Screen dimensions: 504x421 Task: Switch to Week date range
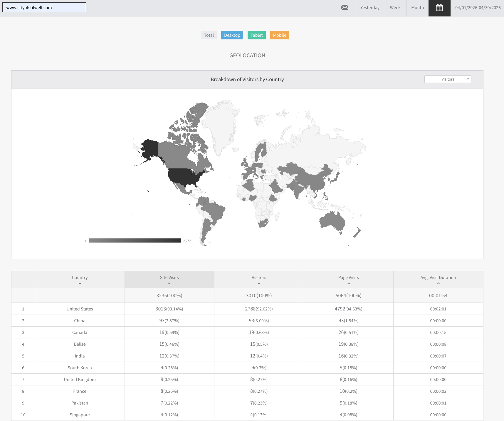coord(395,8)
